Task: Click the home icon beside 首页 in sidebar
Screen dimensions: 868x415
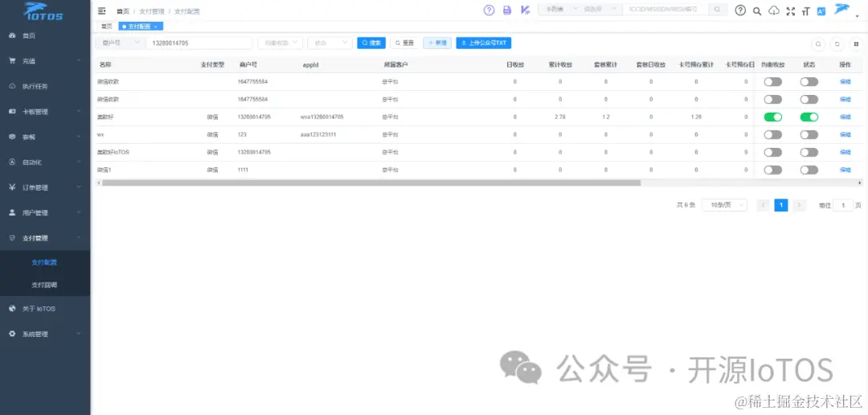Action: click(11, 35)
